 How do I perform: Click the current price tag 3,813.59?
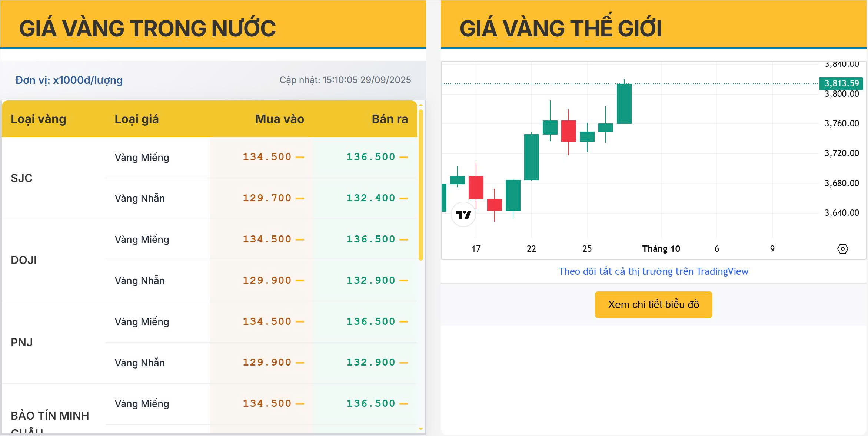(841, 83)
